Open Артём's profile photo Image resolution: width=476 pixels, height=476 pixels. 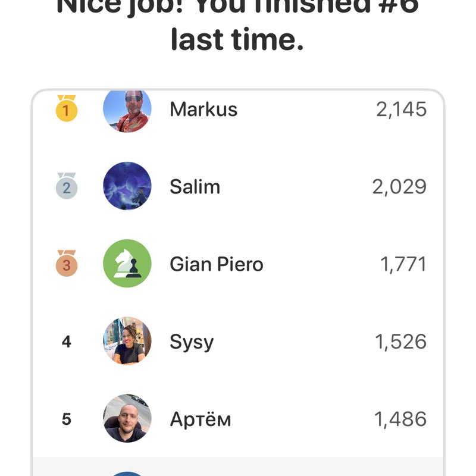coord(127,418)
